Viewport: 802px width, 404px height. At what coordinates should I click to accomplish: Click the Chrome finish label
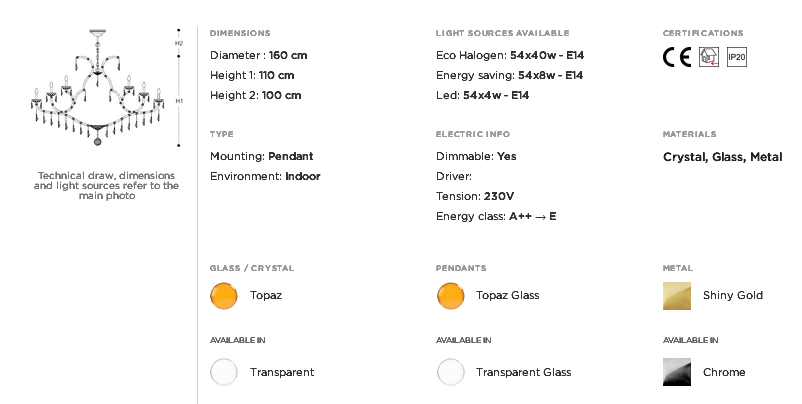click(724, 372)
